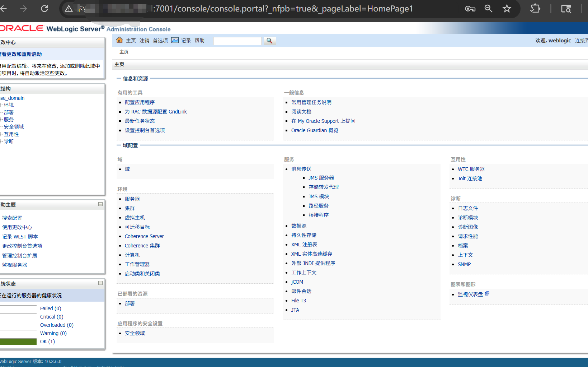Open the 集群 link

(x=130, y=208)
